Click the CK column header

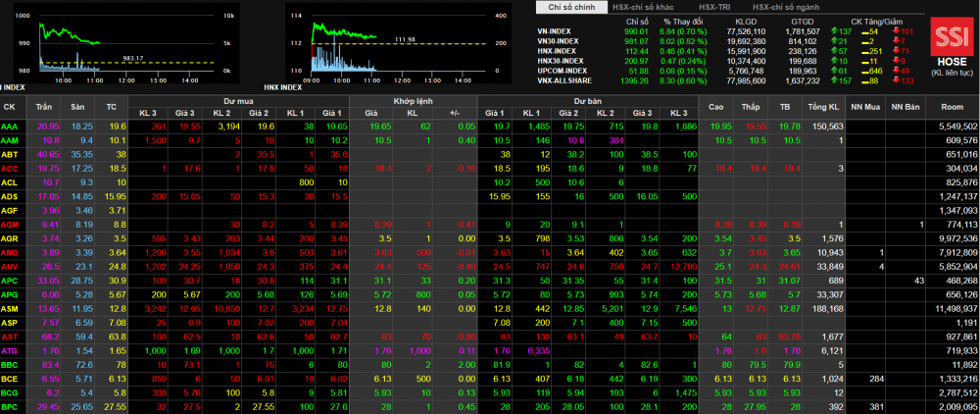point(10,106)
